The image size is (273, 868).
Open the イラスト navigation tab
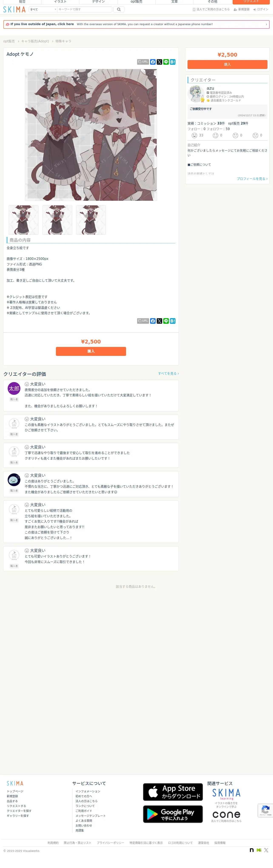coord(60,2)
